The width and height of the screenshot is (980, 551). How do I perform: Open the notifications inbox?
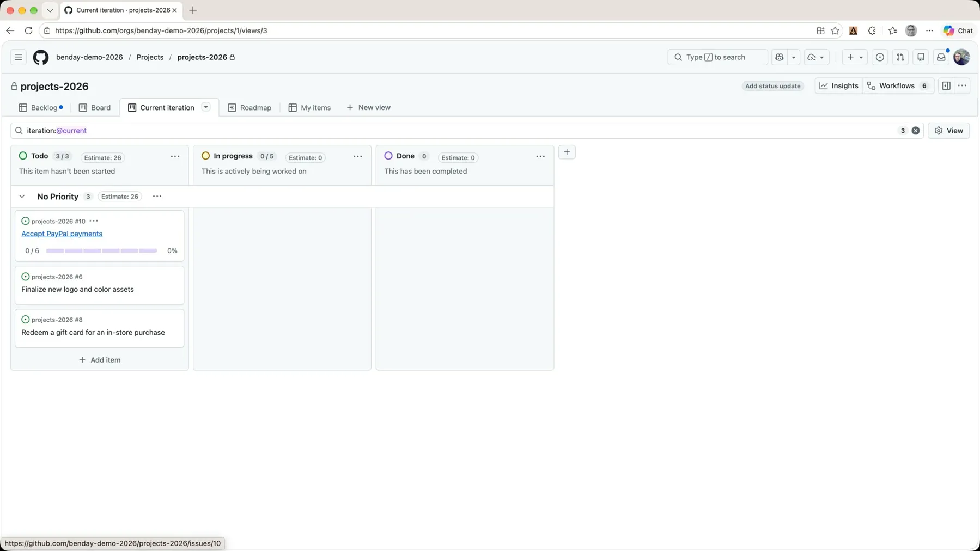pyautogui.click(x=941, y=57)
